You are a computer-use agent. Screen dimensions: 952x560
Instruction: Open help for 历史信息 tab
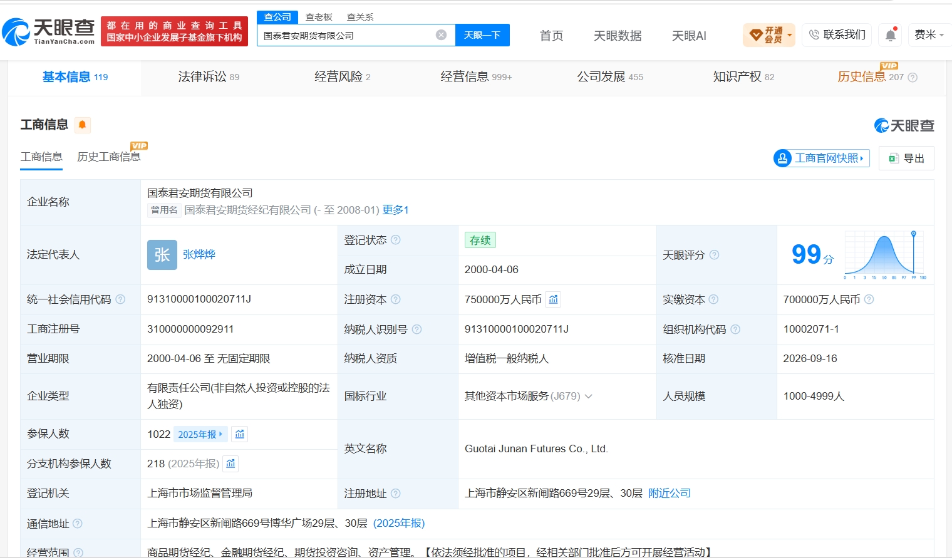coord(913,78)
